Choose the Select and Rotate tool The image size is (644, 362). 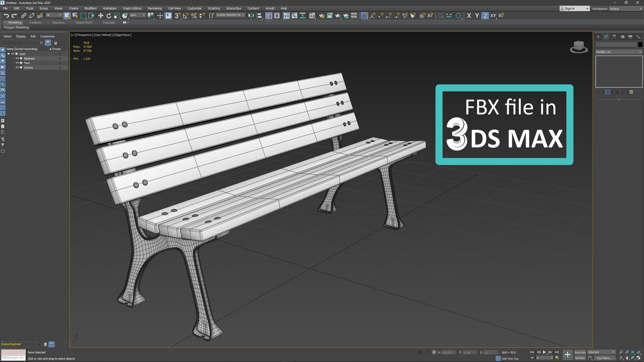109,15
